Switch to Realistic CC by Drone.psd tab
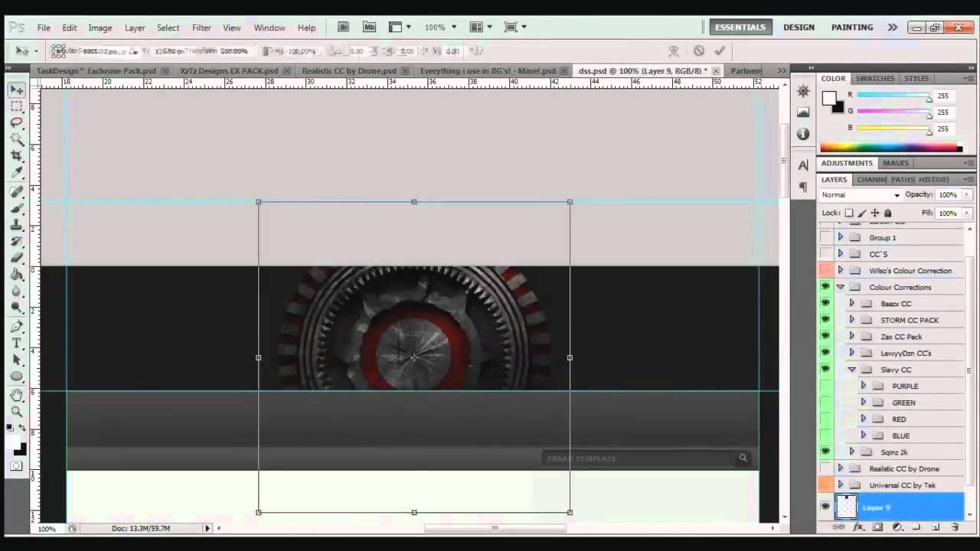980x551 pixels. coord(349,70)
